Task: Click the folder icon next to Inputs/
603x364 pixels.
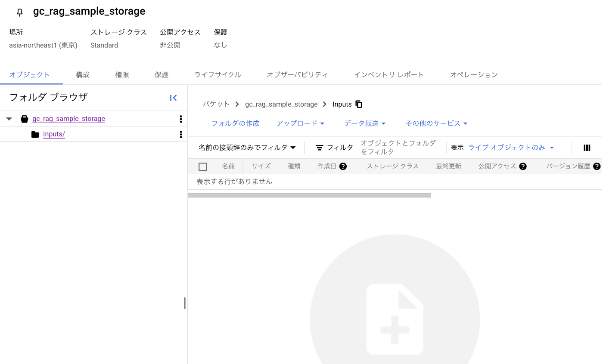Action: 35,135
